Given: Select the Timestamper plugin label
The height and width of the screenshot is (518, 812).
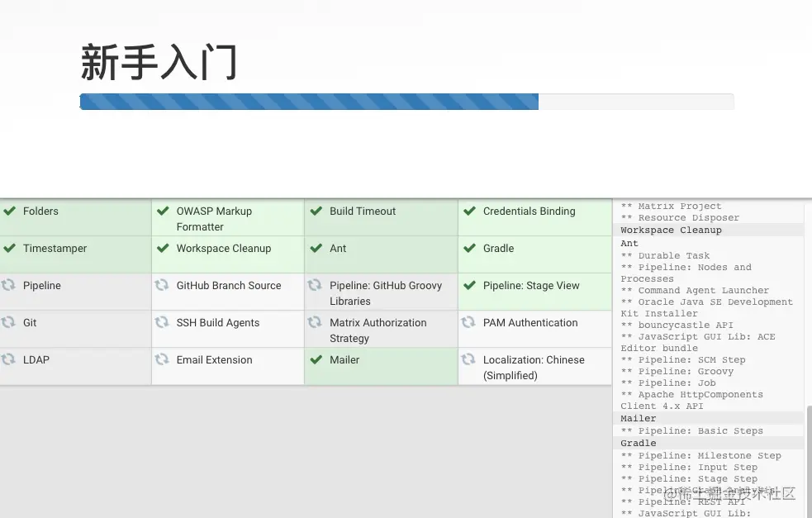Looking at the screenshot, I should (55, 249).
